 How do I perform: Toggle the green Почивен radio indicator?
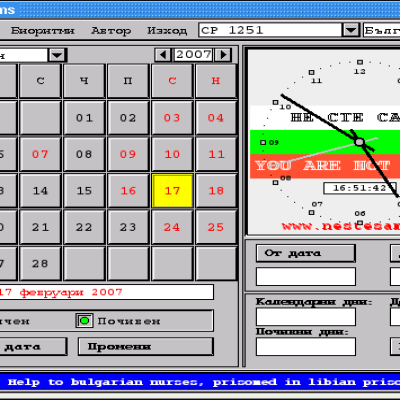coord(84,321)
